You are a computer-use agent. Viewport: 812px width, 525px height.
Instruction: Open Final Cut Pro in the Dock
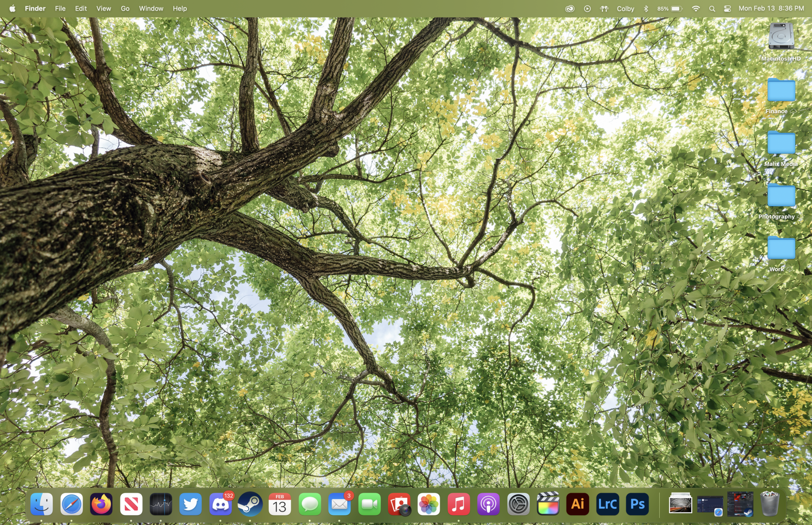[x=548, y=505]
